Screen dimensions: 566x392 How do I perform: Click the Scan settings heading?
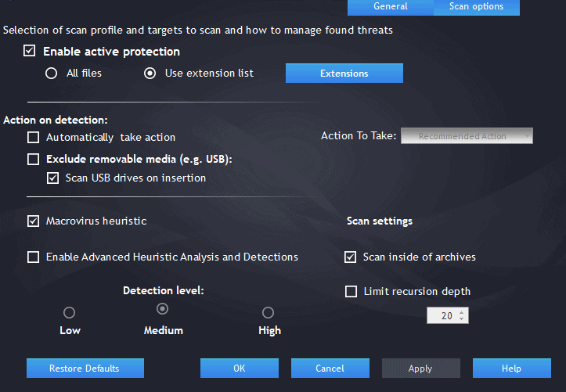pos(380,221)
